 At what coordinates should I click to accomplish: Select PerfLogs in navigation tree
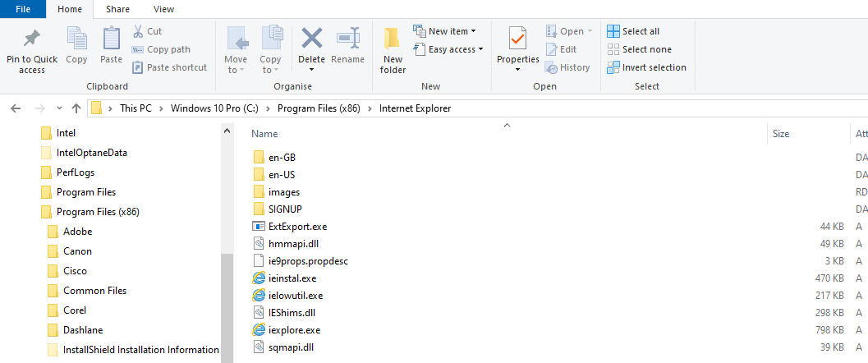(x=69, y=172)
